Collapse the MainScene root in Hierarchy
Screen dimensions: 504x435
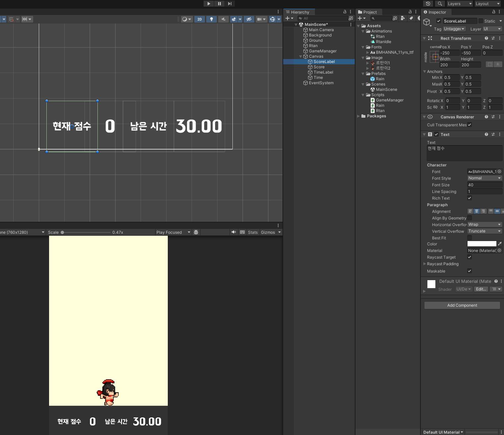pyautogui.click(x=296, y=25)
